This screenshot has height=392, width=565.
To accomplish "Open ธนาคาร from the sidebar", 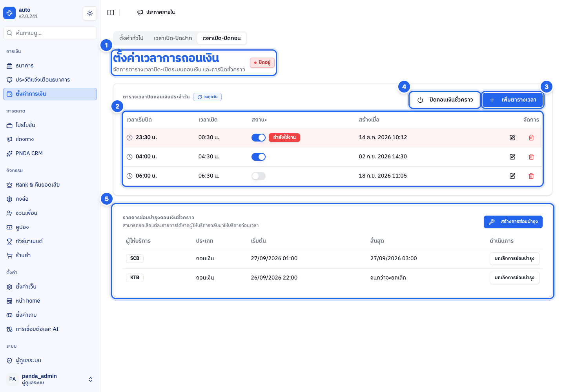I will coord(50,66).
